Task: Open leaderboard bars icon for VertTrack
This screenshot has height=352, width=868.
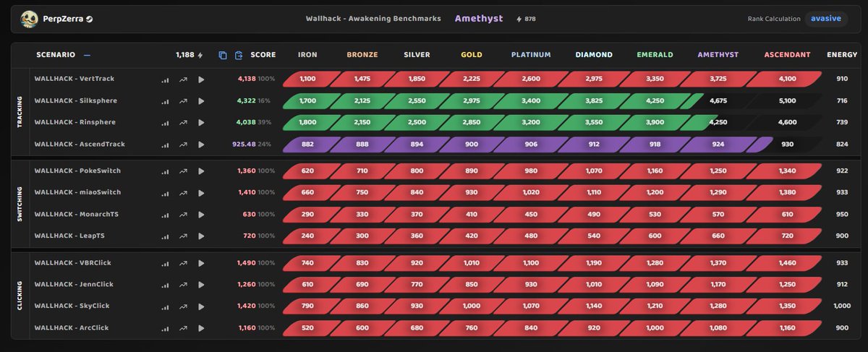Action: (x=165, y=80)
